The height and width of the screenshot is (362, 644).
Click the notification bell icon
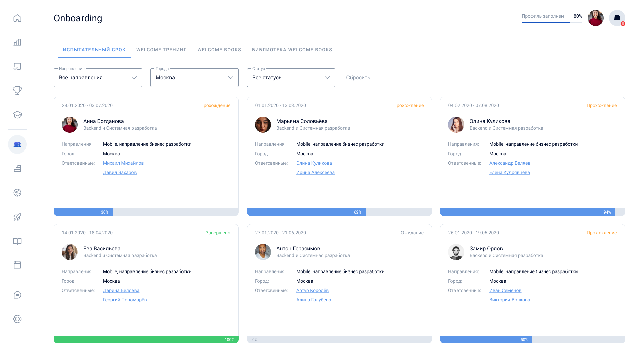point(617,18)
